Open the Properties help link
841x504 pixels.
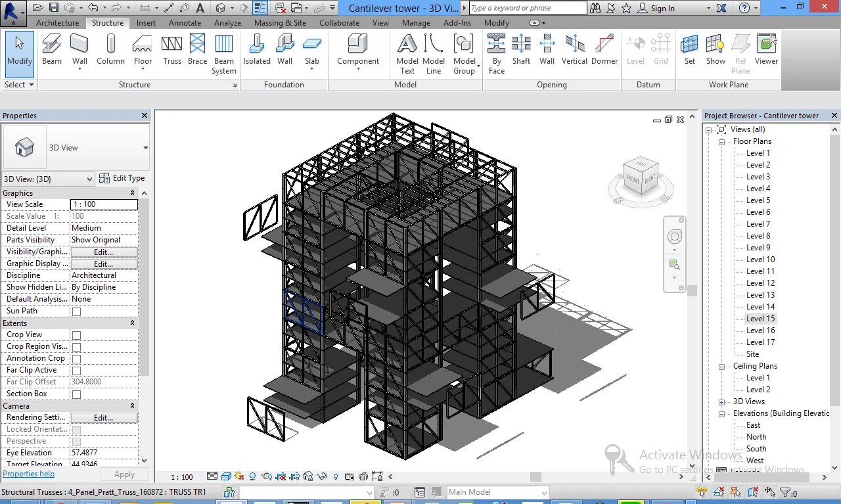point(28,473)
